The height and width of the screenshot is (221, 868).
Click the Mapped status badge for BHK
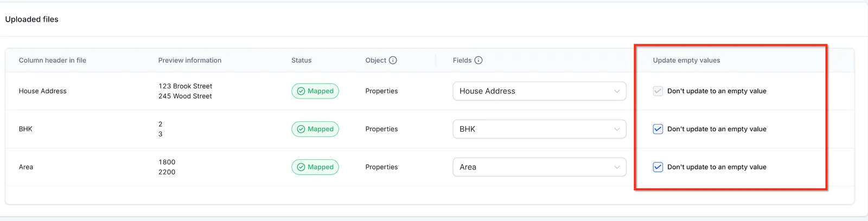click(x=315, y=129)
